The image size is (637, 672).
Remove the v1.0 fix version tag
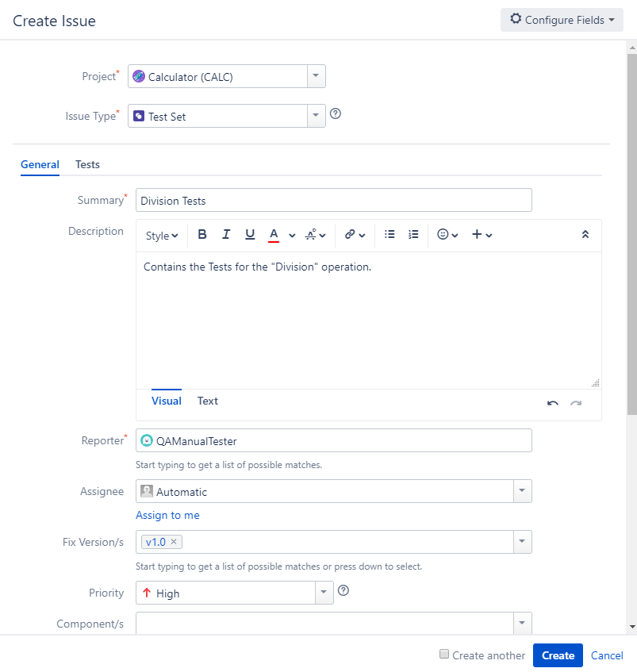point(174,542)
